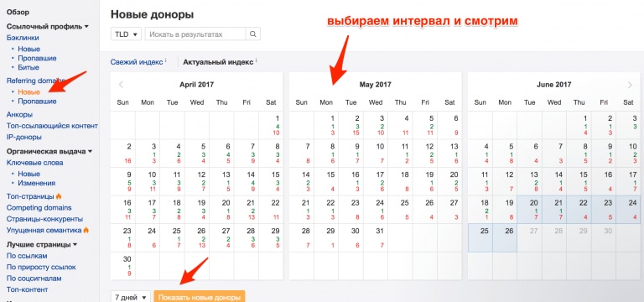The height and width of the screenshot is (302, 644).
Task: Open the Referring domains link
Action: pos(36,81)
